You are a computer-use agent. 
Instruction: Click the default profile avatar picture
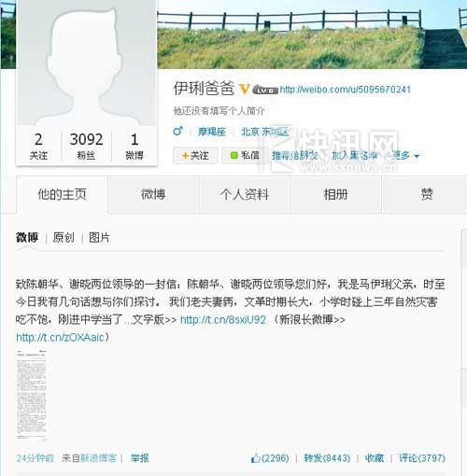point(87,63)
